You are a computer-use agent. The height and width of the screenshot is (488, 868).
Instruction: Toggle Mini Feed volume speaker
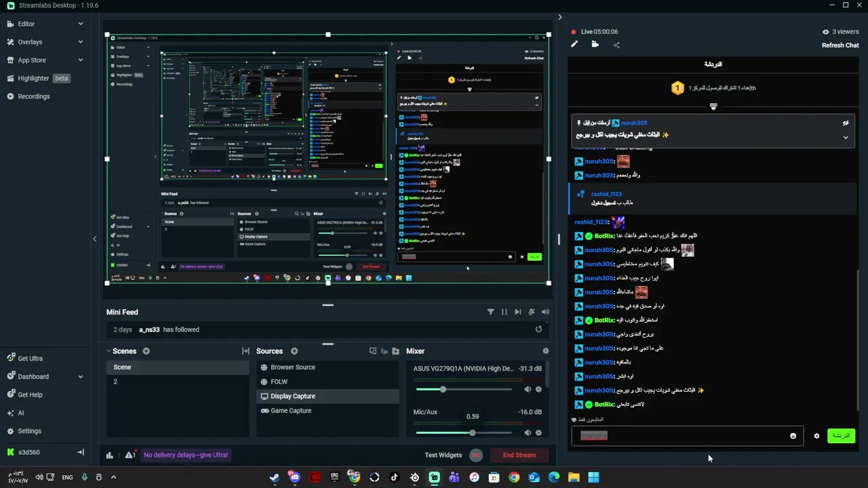click(545, 312)
